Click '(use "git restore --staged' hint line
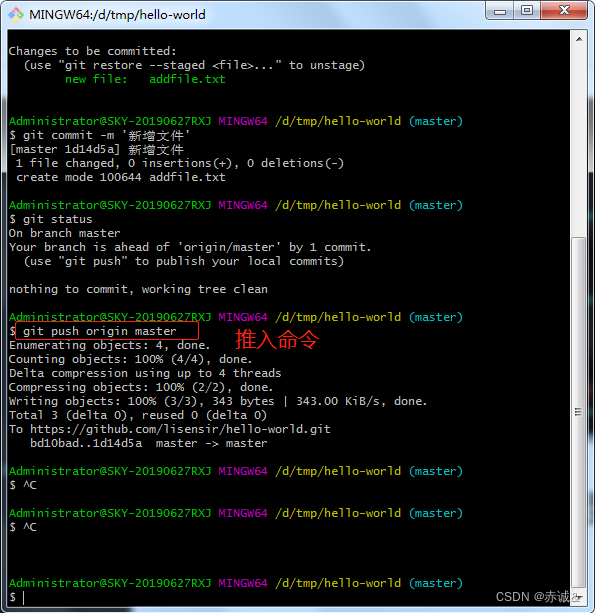 (x=194, y=65)
